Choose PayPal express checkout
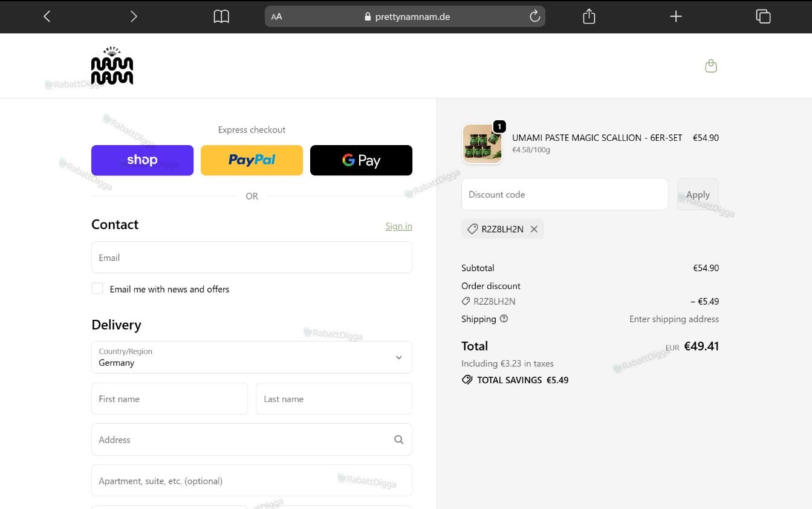The height and width of the screenshot is (509, 812). click(252, 160)
